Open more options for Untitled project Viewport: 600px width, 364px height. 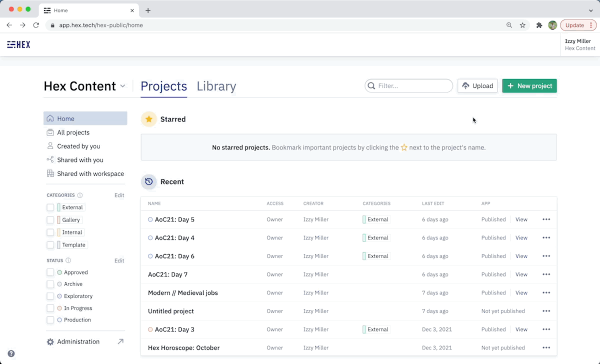[x=546, y=311]
